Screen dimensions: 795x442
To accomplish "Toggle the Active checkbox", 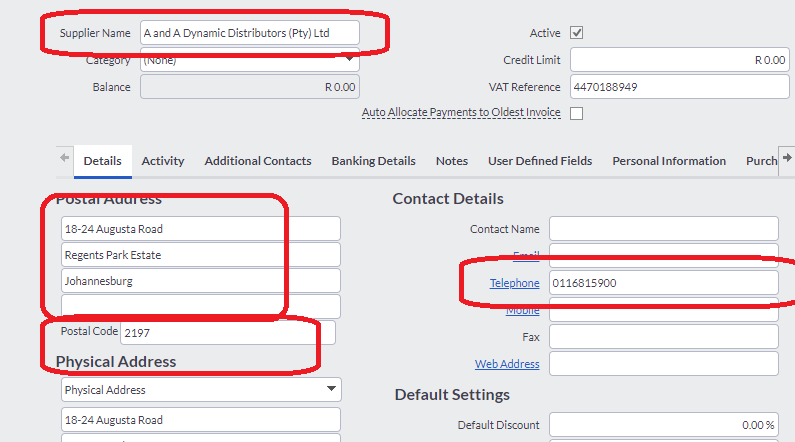I will click(576, 33).
